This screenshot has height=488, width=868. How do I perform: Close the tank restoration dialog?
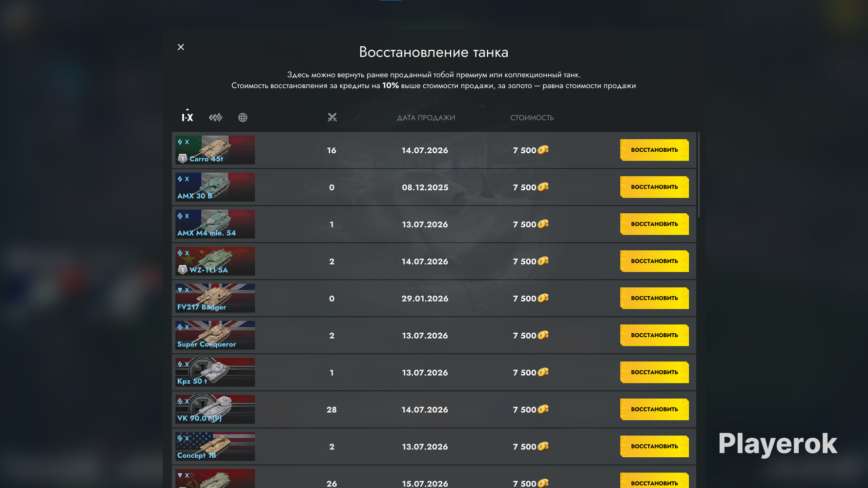(x=181, y=47)
